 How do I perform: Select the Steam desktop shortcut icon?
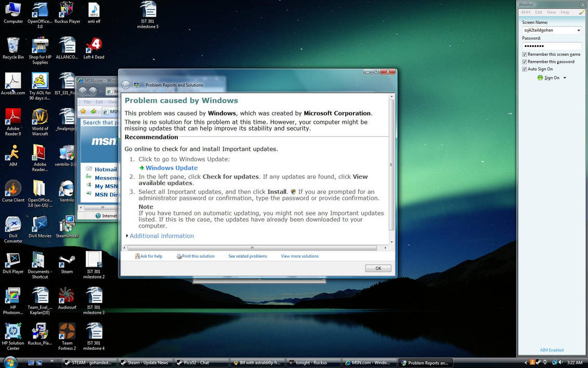click(x=67, y=262)
